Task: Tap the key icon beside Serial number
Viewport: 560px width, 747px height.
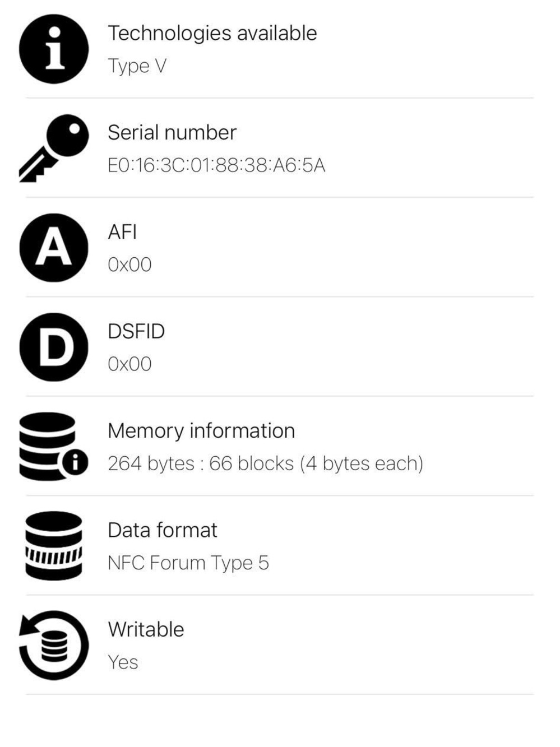Action: click(x=54, y=148)
